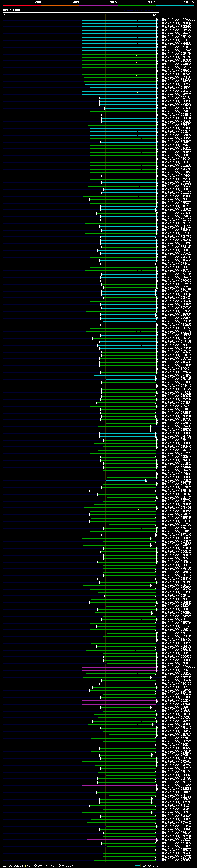The height and width of the screenshot is (868, 197).
Task: Select the UniRef100_B8ATI4 label
Action: coord(176,67)
